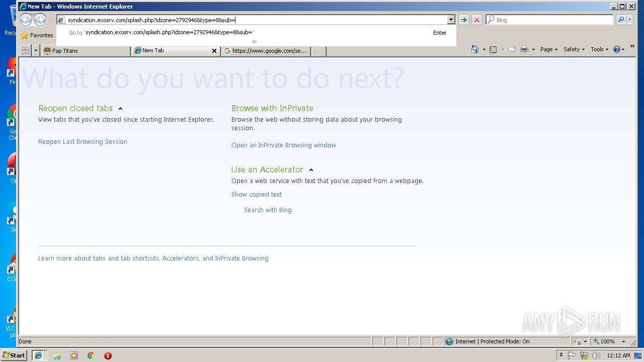Click the green Go arrow button
The image size is (644, 362).
point(464,20)
